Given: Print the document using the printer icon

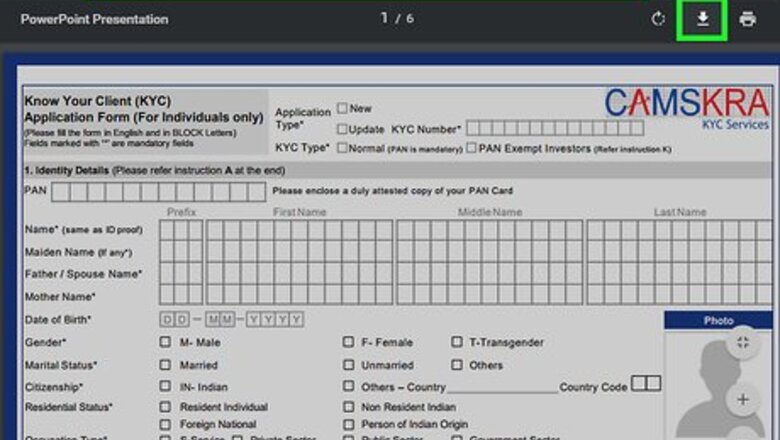Looking at the screenshot, I should tap(747, 19).
